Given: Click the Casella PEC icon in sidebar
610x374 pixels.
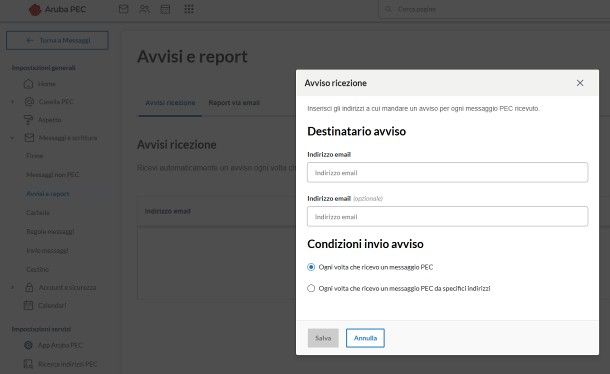Looking at the screenshot, I should 29,102.
